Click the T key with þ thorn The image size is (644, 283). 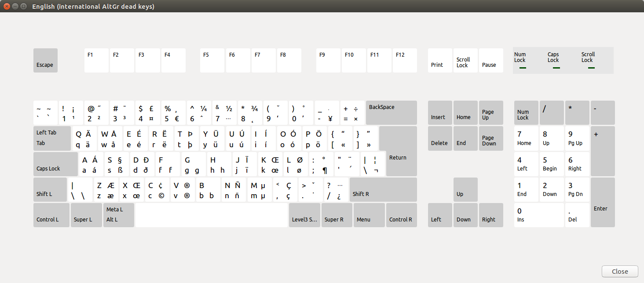(187, 138)
